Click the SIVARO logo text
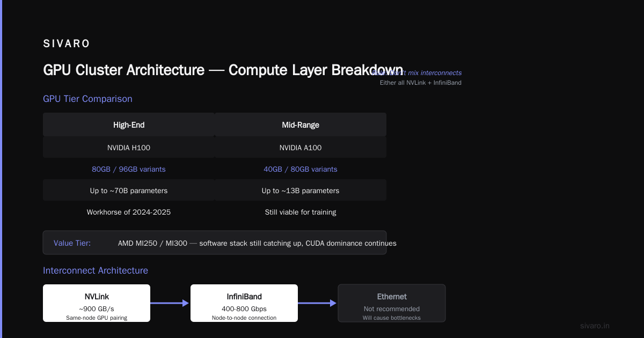This screenshot has width=644, height=338. point(67,43)
